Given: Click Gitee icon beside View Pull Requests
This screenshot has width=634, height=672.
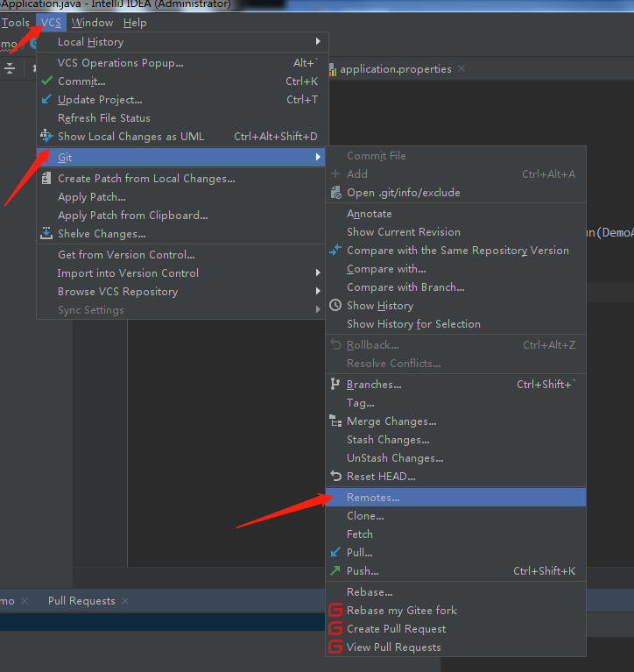Looking at the screenshot, I should [335, 647].
